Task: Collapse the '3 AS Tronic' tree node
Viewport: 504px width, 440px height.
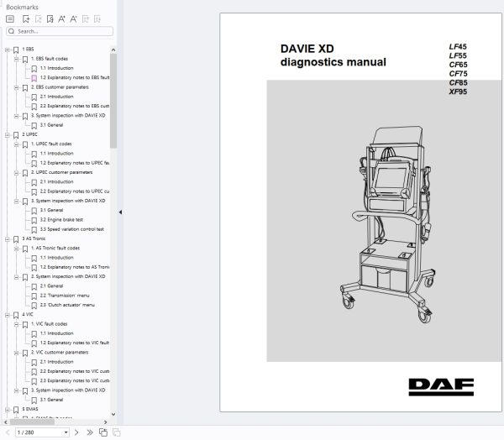Action: pyautogui.click(x=7, y=239)
